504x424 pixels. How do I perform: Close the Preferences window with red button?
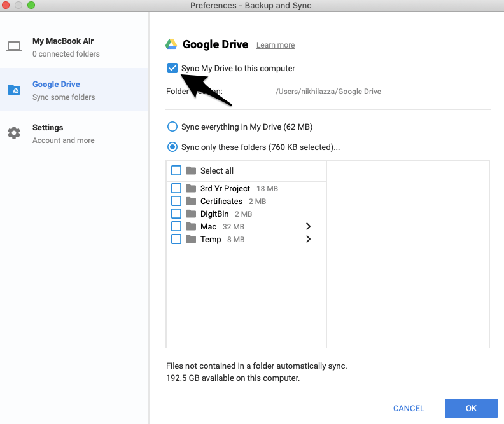pos(6,5)
